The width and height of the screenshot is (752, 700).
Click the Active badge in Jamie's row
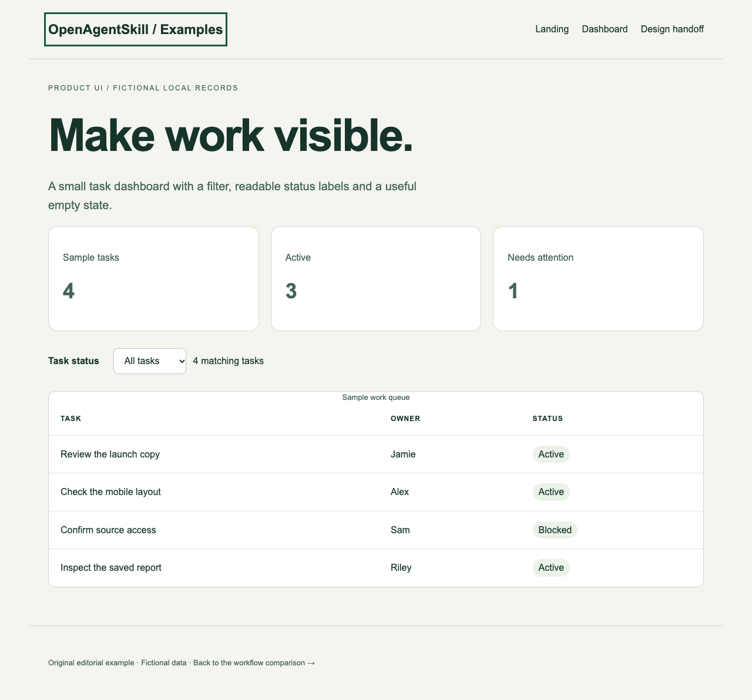[x=551, y=455]
